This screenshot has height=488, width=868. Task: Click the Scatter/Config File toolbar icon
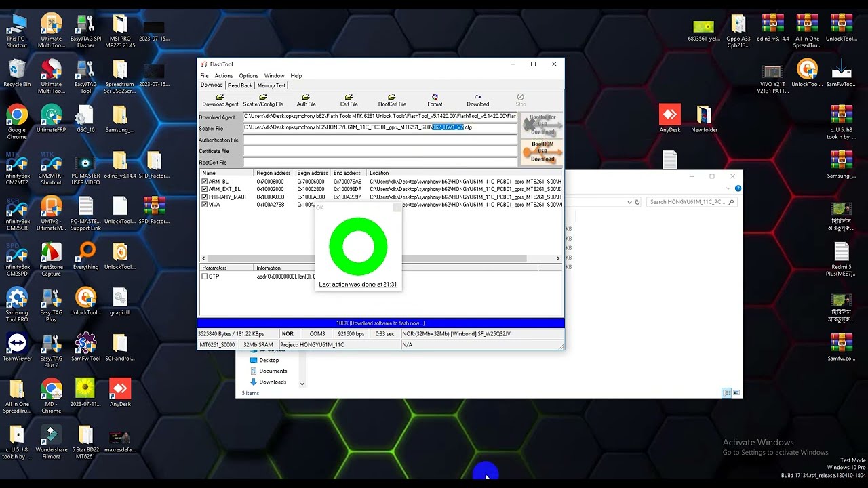click(263, 100)
